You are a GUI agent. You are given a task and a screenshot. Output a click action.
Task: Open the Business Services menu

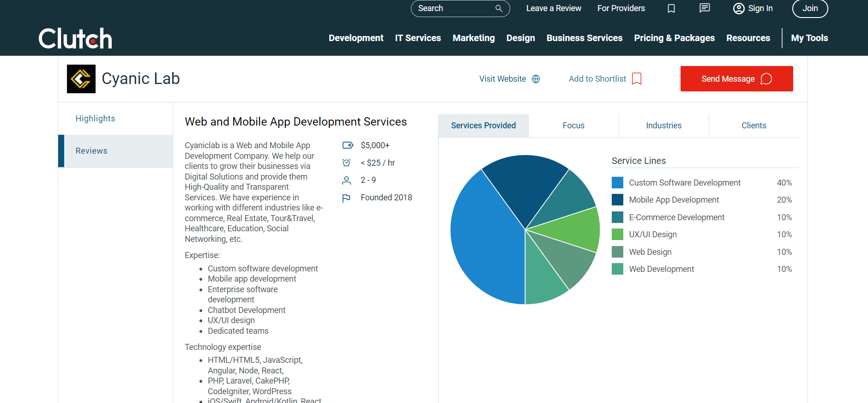point(585,38)
